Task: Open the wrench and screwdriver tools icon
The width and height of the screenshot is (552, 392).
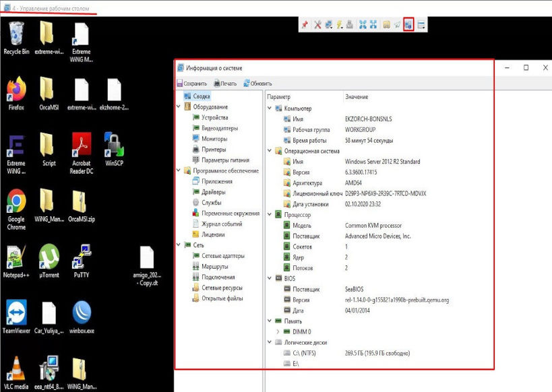Action: point(317,25)
